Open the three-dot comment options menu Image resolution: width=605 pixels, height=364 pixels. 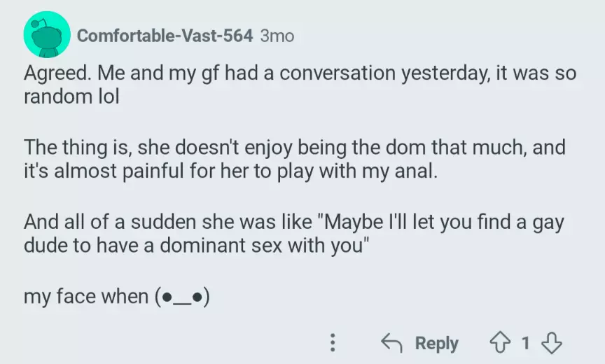pos(333,342)
